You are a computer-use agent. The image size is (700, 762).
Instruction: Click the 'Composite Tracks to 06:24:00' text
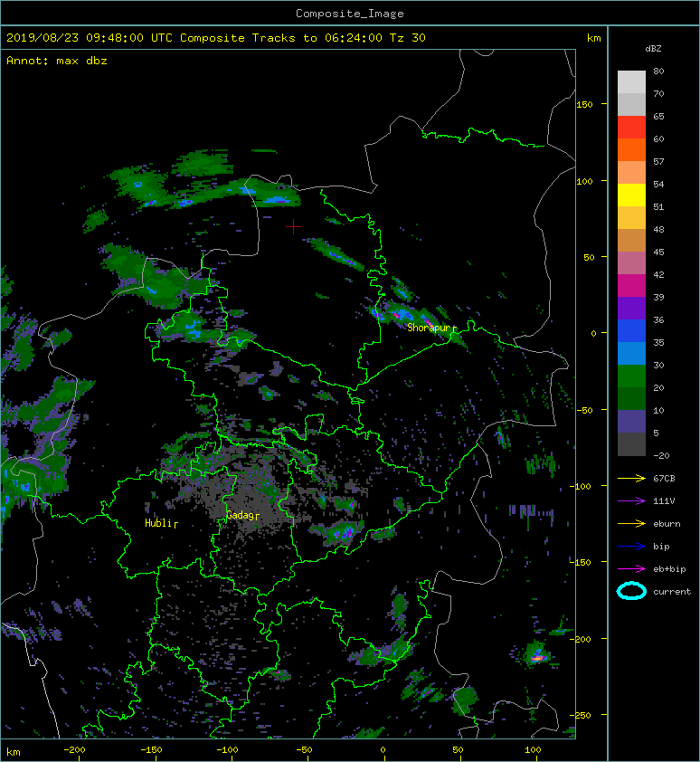click(281, 38)
